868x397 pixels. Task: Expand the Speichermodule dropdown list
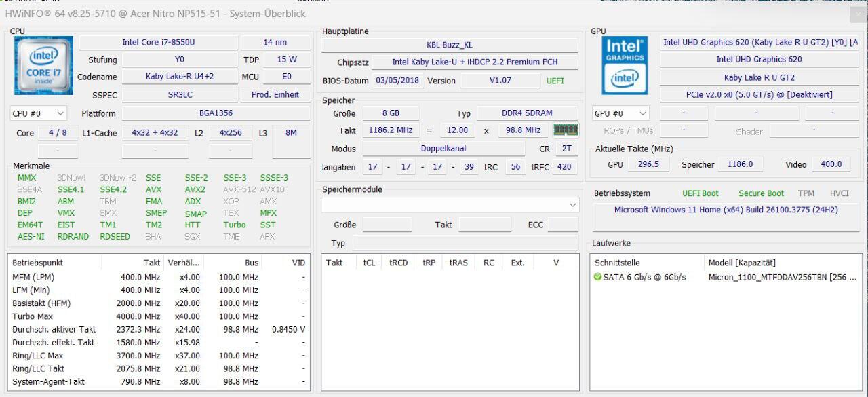coord(573,204)
